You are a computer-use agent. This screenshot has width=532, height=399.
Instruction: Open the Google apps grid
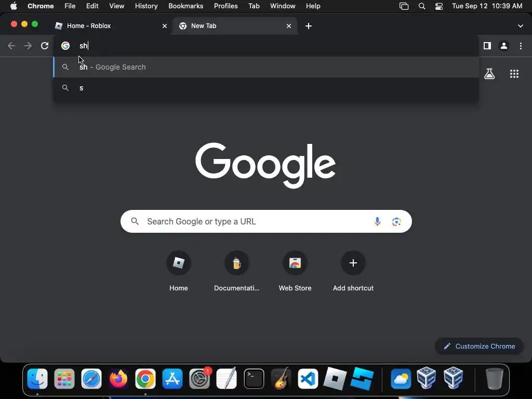(x=514, y=74)
